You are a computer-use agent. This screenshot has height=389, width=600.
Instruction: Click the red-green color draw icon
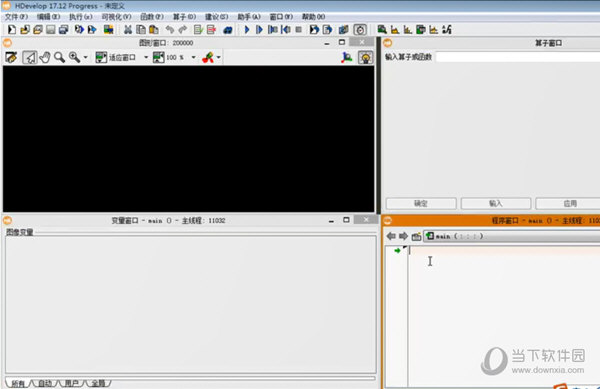(208, 57)
